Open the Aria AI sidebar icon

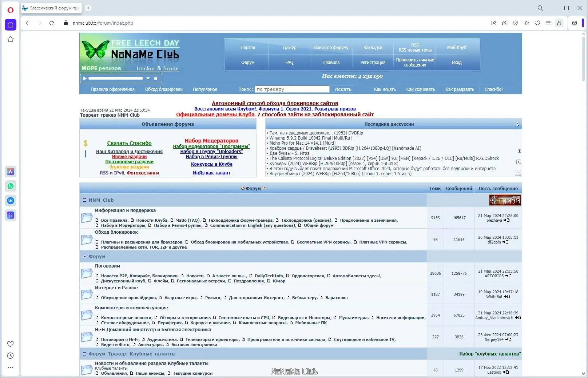[x=10, y=172]
